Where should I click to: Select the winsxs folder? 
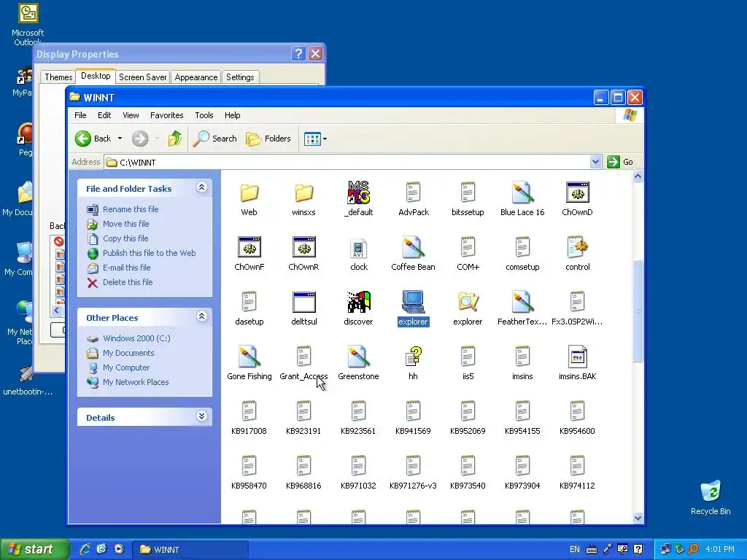tap(303, 193)
